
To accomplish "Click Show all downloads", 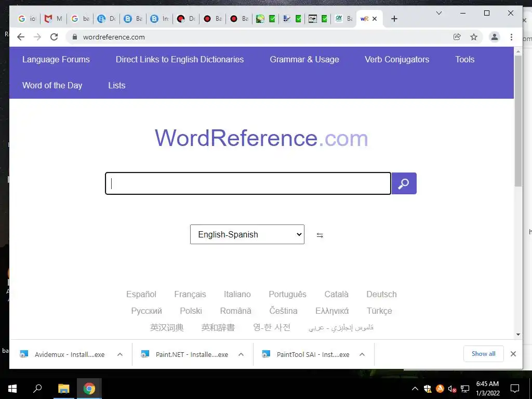I will tap(484, 354).
